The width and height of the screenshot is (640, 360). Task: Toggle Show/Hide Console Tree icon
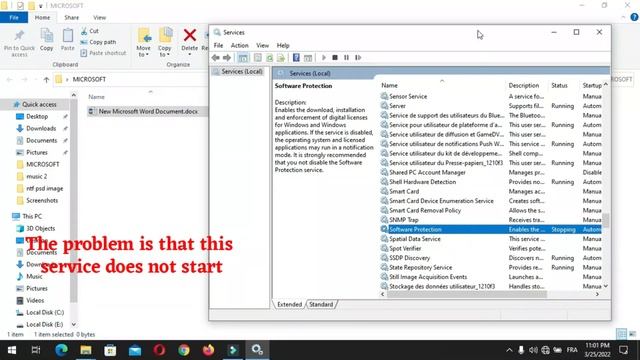(243, 58)
